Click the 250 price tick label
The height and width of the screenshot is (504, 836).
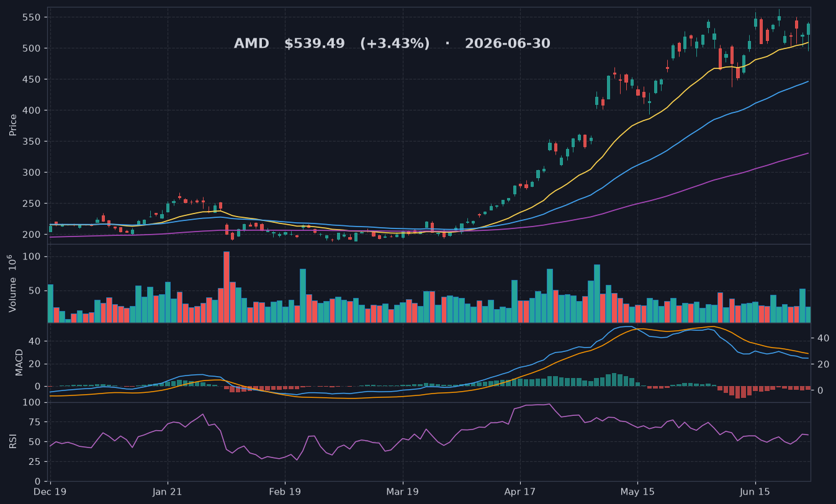click(x=31, y=204)
